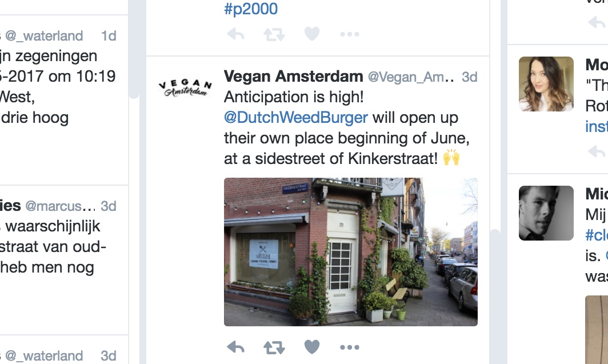The image size is (608, 364).
Task: Open the corner building photo
Action: pyautogui.click(x=350, y=252)
